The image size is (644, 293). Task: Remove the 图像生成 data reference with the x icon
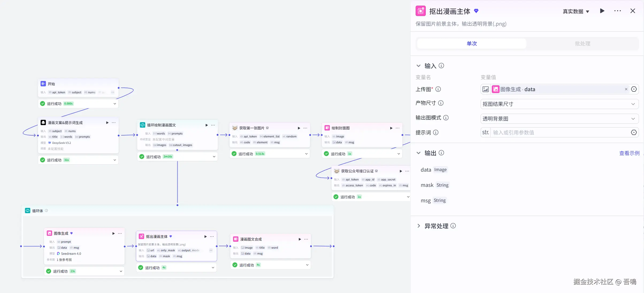[626, 89]
